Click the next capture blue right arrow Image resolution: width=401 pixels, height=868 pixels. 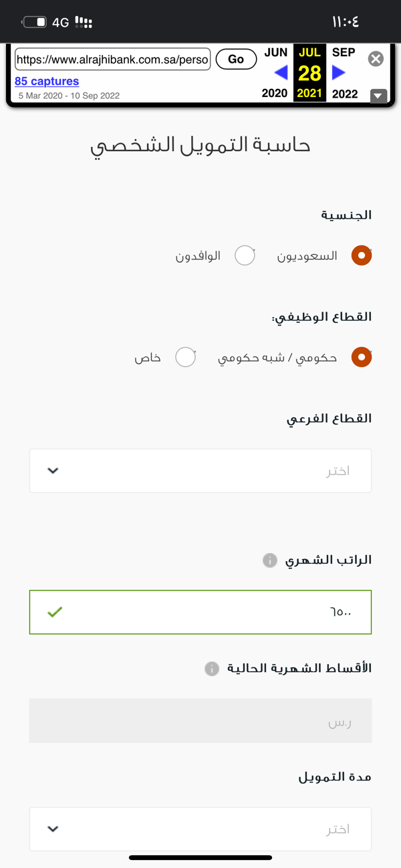(339, 72)
